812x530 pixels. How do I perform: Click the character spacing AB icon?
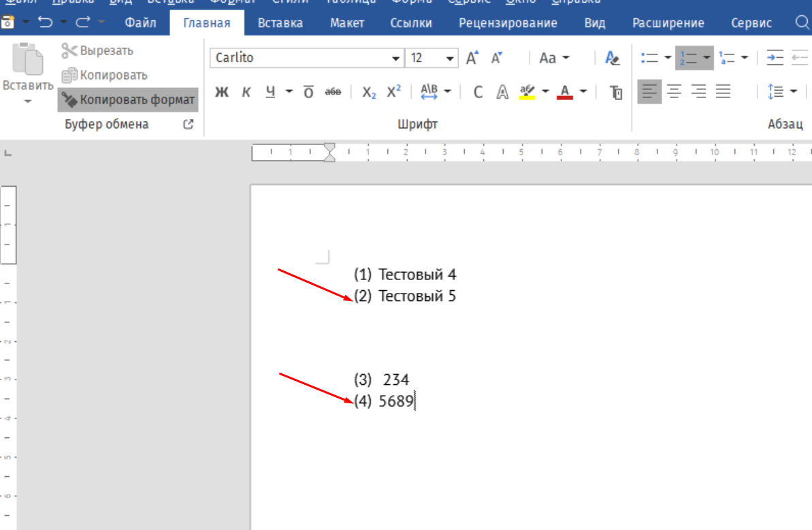click(x=429, y=92)
